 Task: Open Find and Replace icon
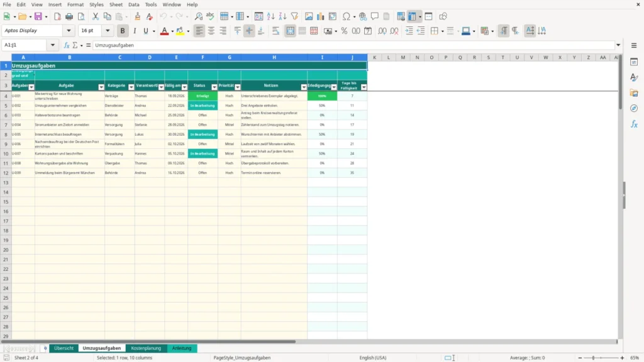(198, 16)
